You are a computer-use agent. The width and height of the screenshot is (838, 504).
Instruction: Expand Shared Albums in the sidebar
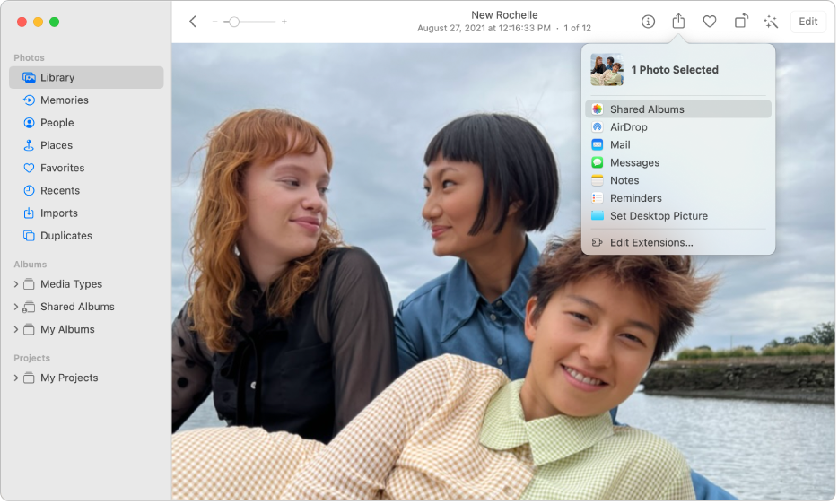pos(16,307)
